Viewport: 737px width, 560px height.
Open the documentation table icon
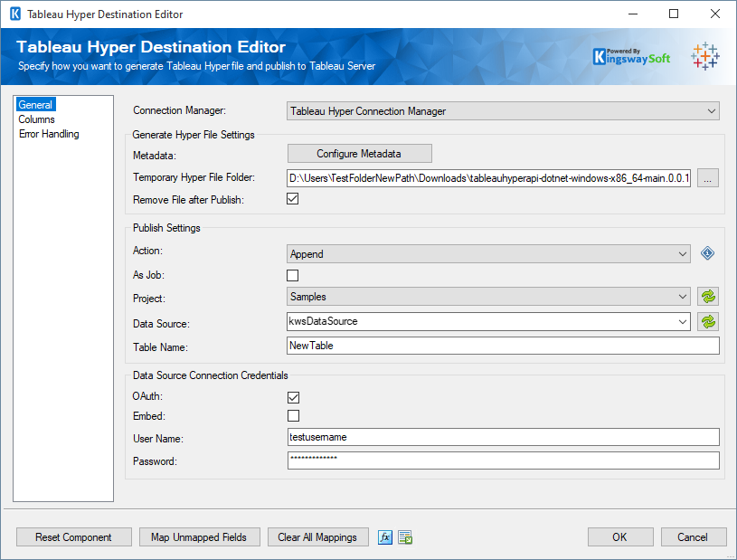405,537
